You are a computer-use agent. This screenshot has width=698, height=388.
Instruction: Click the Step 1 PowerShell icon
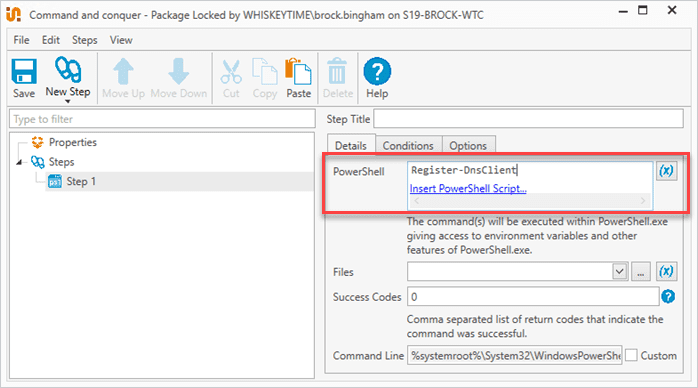tap(55, 181)
